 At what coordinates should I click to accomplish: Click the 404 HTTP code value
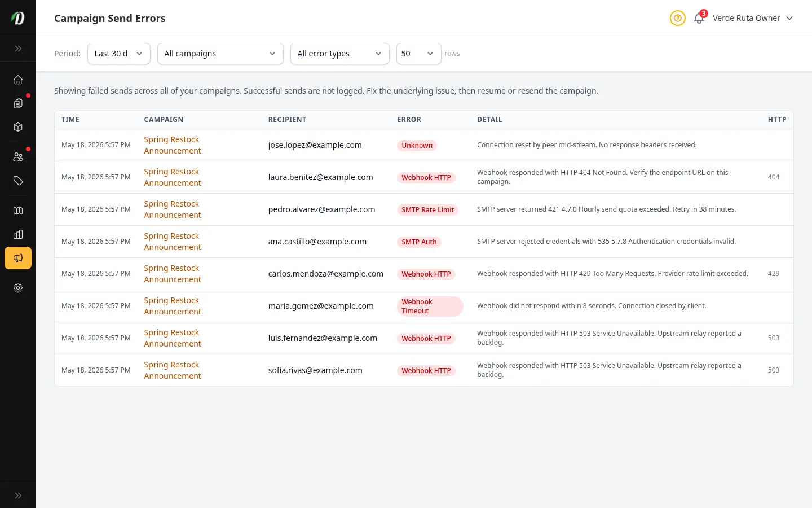pos(774,177)
